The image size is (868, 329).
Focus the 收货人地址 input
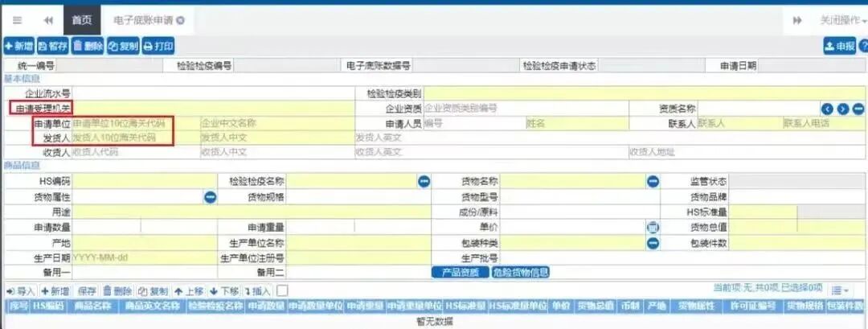(747, 152)
